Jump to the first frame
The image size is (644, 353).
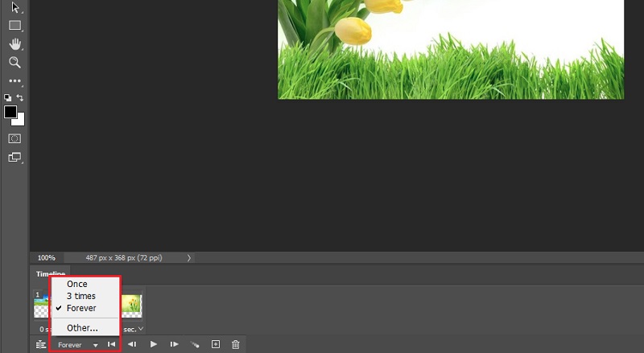tap(111, 344)
